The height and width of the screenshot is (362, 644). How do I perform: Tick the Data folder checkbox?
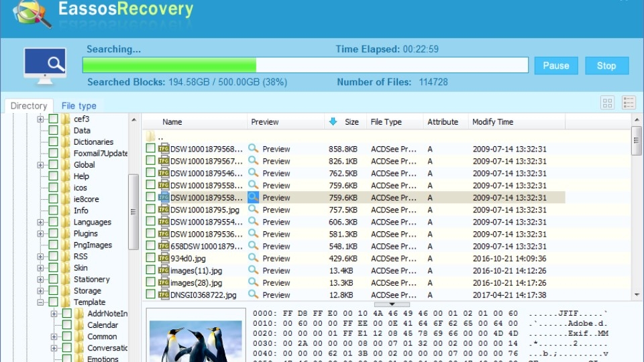point(54,131)
